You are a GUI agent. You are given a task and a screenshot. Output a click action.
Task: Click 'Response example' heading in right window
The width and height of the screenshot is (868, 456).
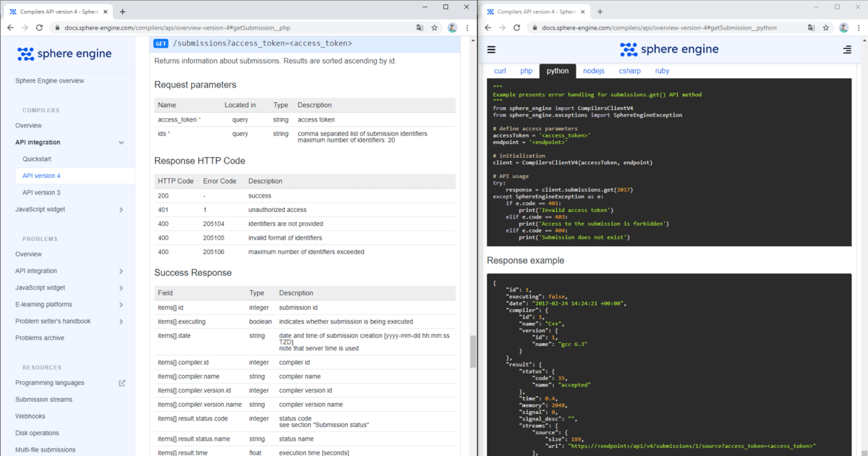(x=526, y=261)
